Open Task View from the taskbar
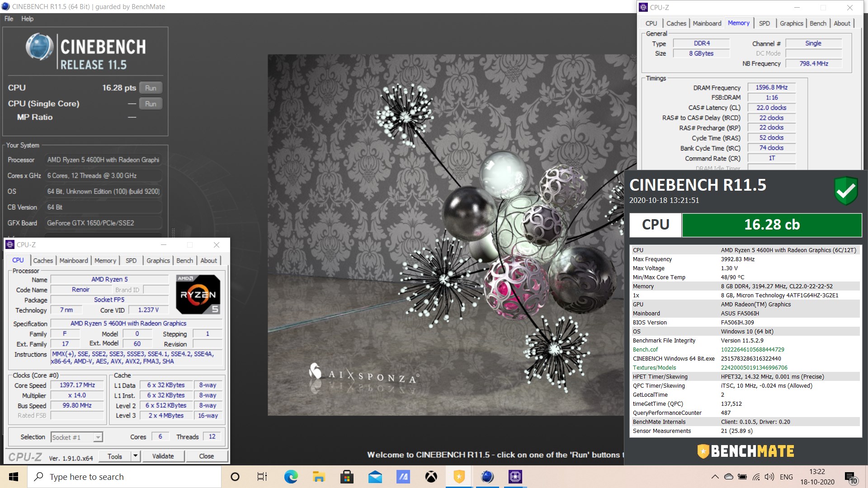This screenshot has height=488, width=868. (x=262, y=477)
